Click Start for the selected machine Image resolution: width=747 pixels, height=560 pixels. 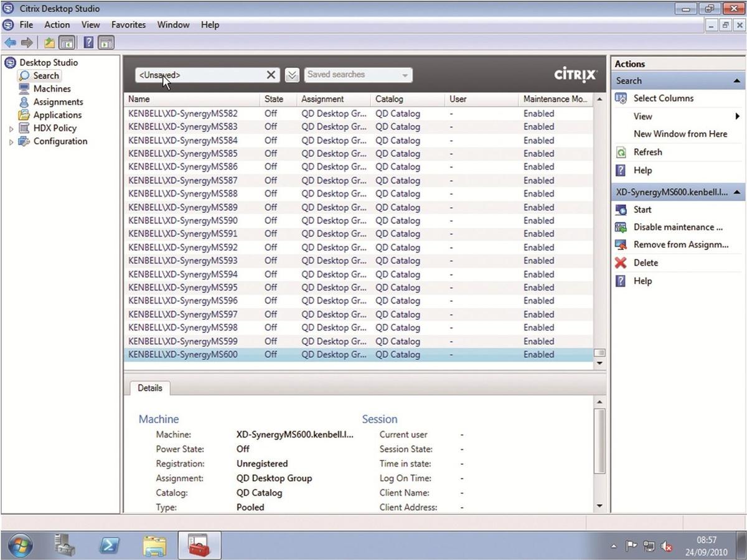coord(642,210)
